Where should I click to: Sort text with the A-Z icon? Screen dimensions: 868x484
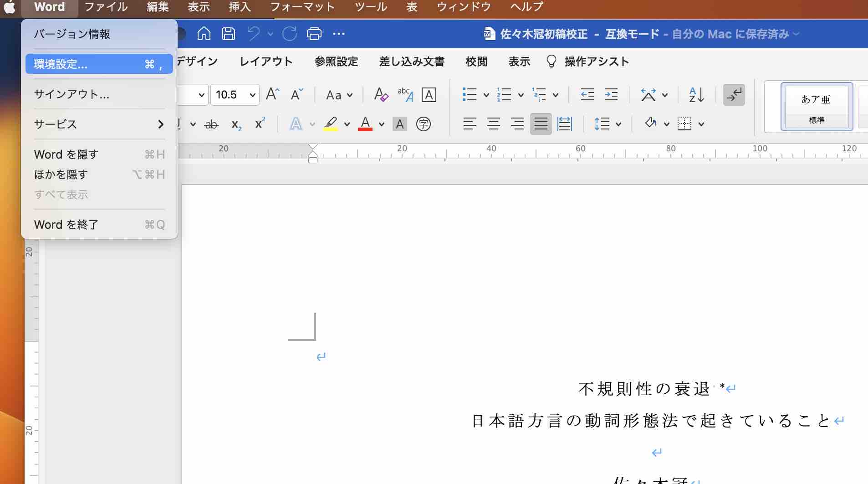(x=697, y=95)
